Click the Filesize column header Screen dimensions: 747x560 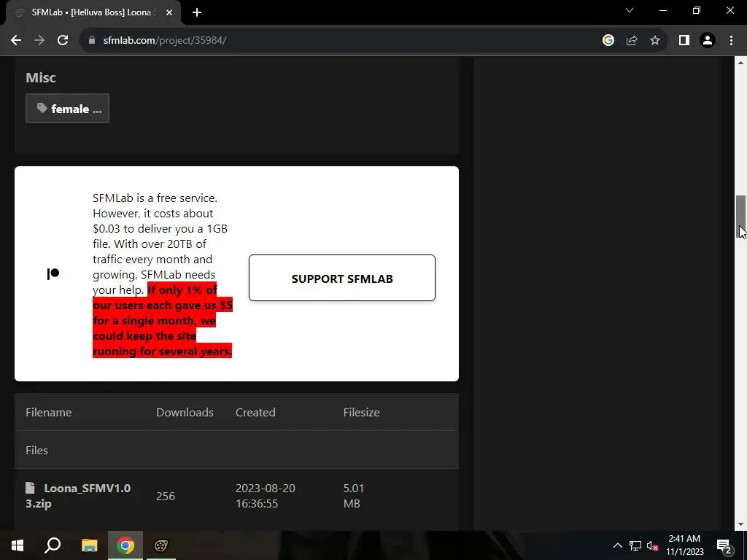tap(362, 413)
